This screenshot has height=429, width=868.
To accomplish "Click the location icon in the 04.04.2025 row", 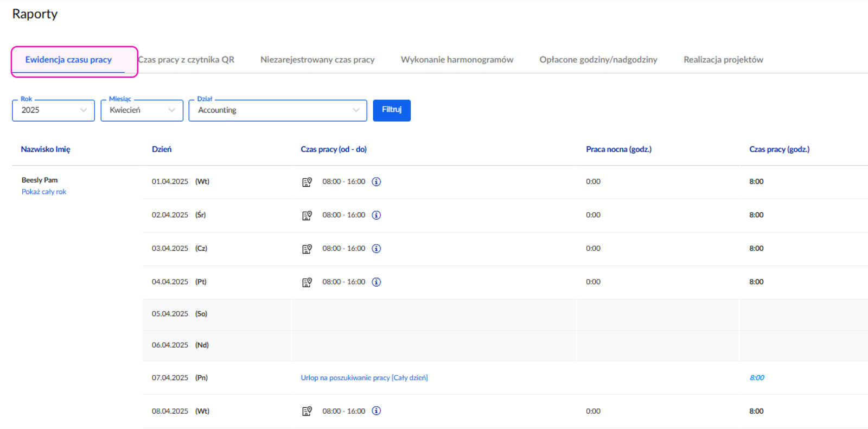I will coord(307,282).
